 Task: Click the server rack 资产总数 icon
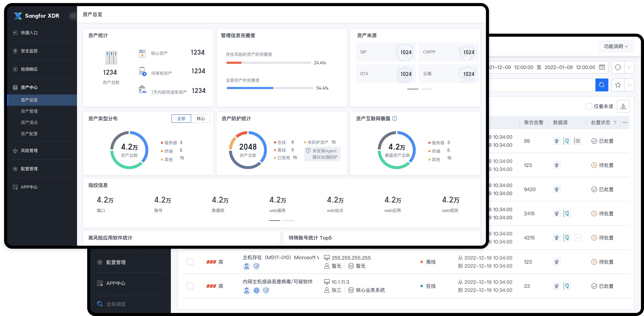(x=111, y=58)
